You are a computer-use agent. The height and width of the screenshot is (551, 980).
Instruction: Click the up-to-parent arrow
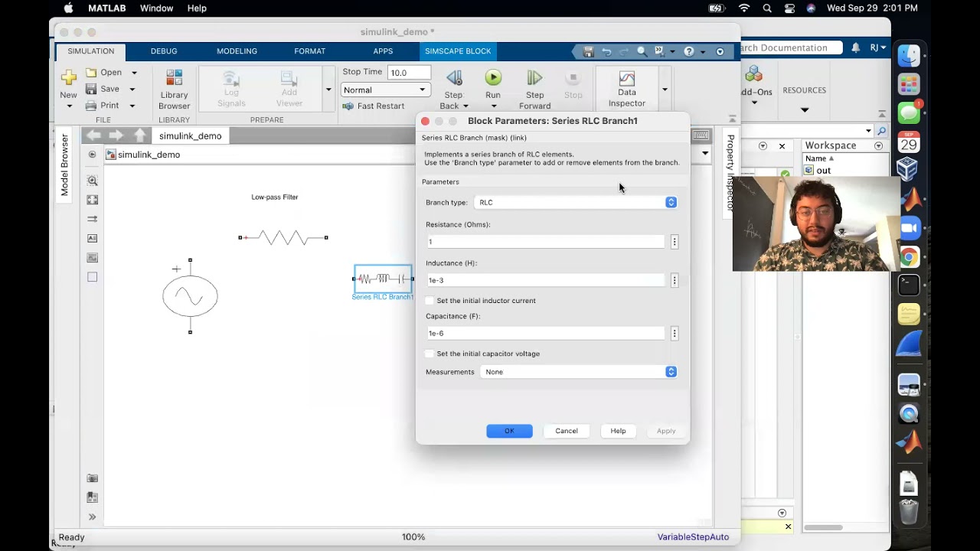[x=139, y=135]
